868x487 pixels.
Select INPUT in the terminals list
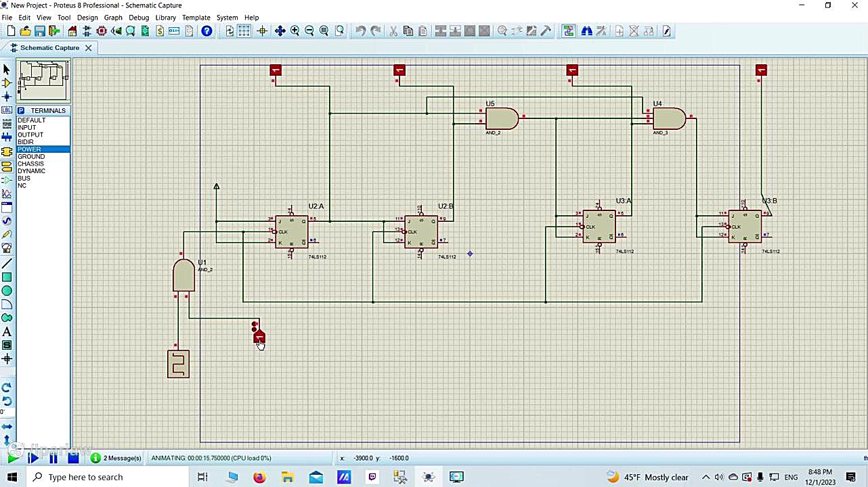(x=27, y=127)
